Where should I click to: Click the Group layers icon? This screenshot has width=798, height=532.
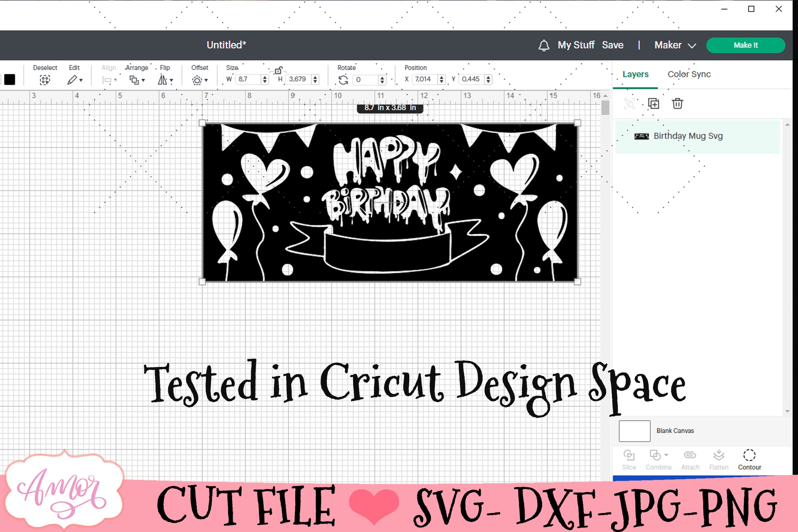(x=629, y=103)
